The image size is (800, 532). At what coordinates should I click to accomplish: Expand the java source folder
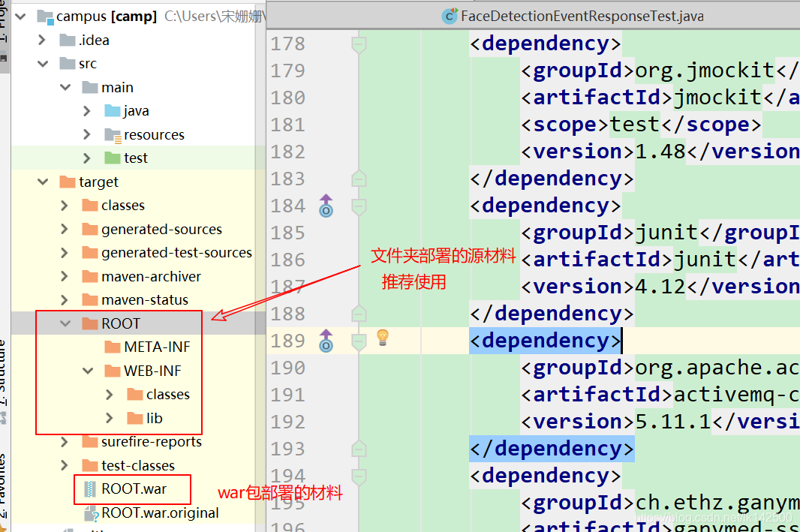pos(87,111)
